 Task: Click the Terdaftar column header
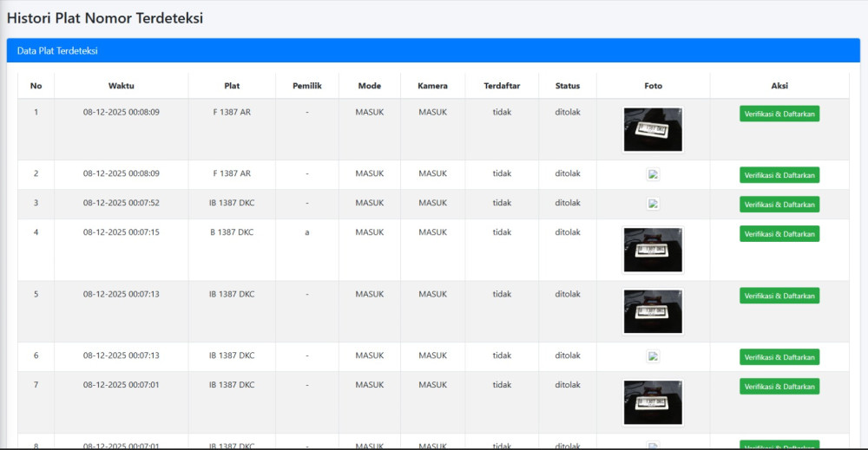click(x=502, y=86)
